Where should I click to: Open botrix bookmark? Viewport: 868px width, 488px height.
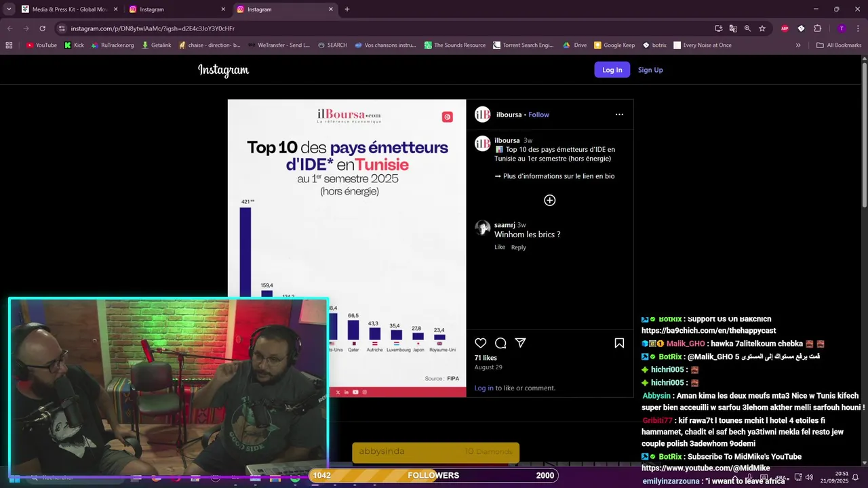tap(654, 45)
